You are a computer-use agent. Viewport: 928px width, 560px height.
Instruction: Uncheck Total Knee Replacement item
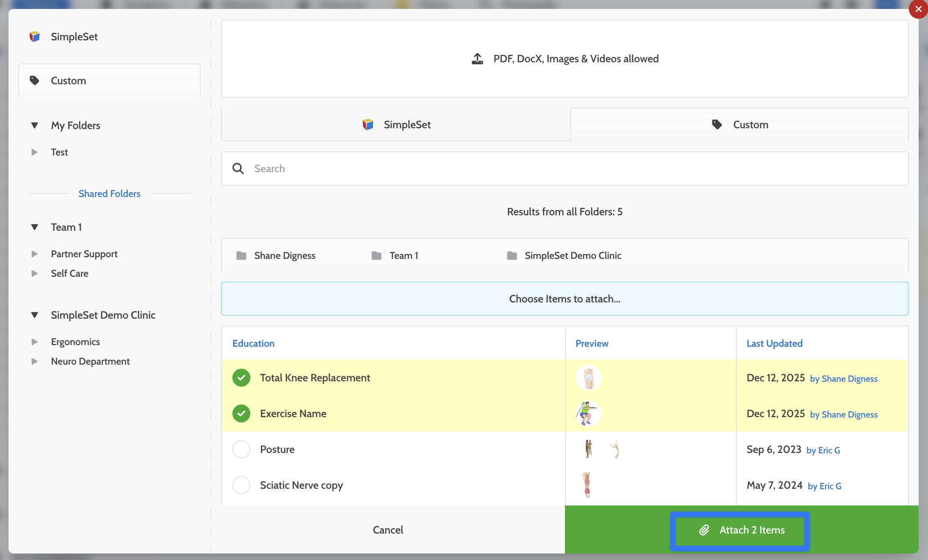(241, 378)
